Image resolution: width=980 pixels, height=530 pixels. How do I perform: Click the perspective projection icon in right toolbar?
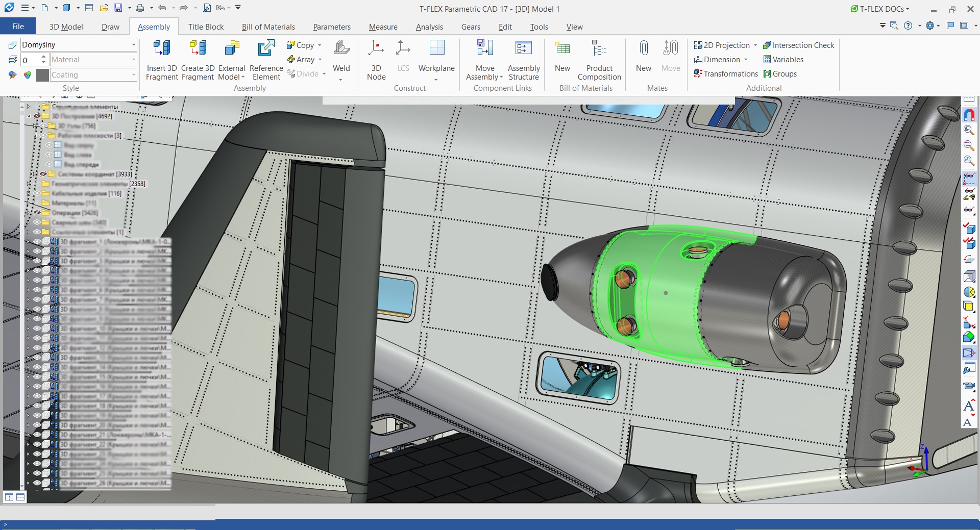(x=969, y=353)
